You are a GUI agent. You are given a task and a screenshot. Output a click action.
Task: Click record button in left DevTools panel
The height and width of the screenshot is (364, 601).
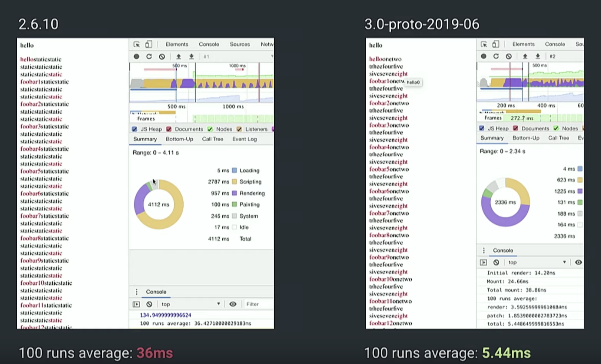pos(136,57)
